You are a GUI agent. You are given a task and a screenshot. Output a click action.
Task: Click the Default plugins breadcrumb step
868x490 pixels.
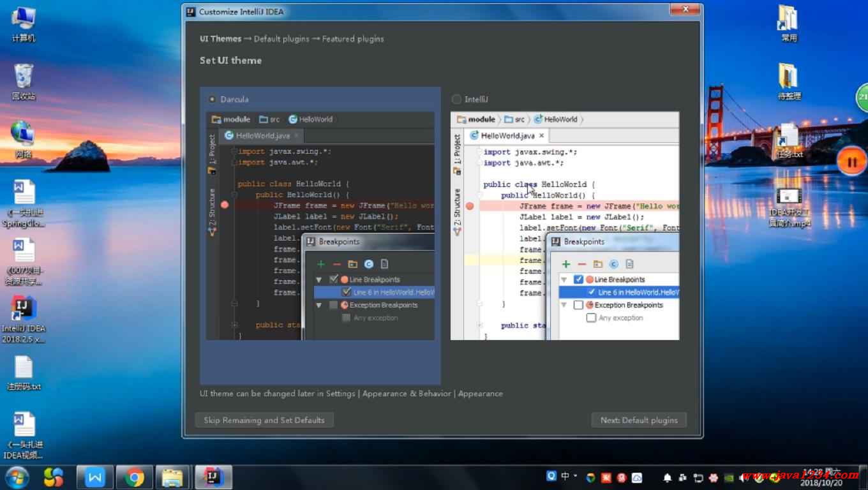(x=281, y=39)
